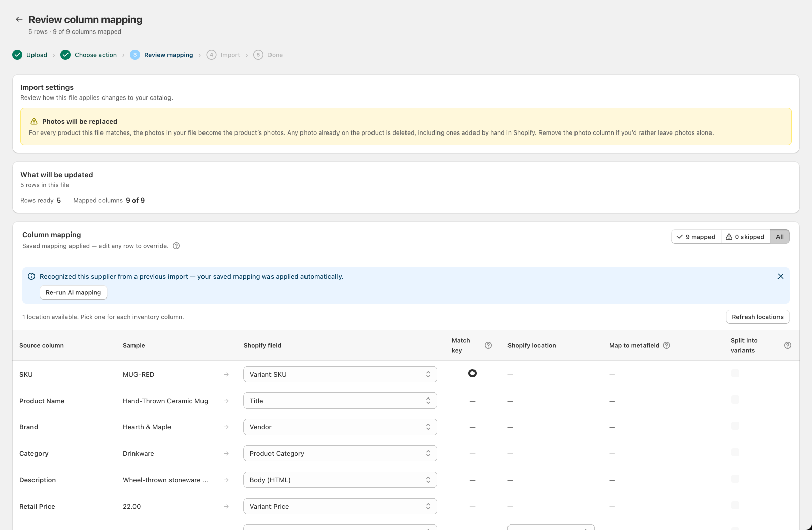Image resolution: width=812 pixels, height=530 pixels.
Task: Filter to 0 skipped columns
Action: click(745, 237)
